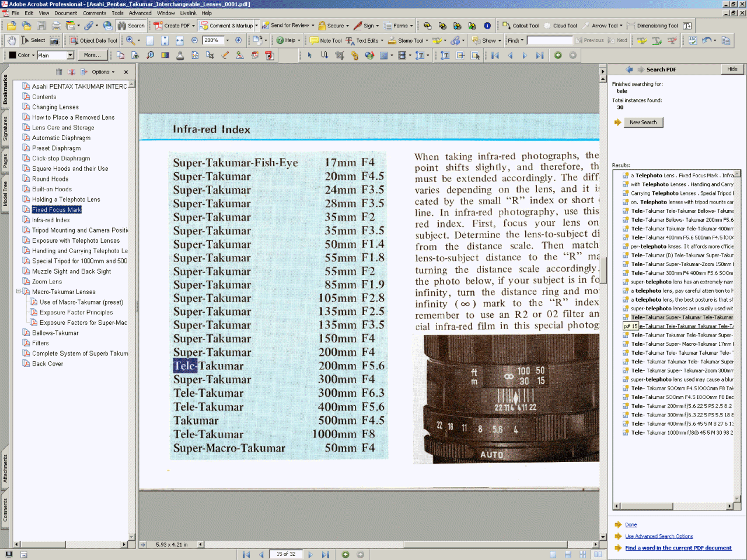Click the Hide button in Search PDF pane
The image size is (747, 560).
click(x=732, y=69)
